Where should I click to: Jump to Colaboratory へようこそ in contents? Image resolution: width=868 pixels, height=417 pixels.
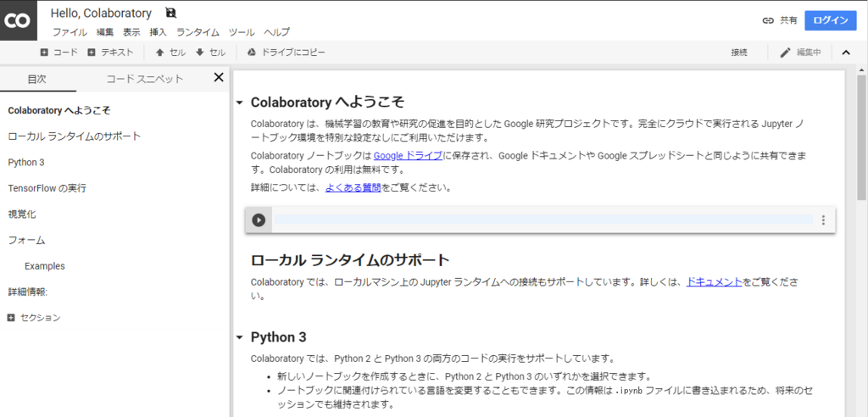[x=59, y=110]
